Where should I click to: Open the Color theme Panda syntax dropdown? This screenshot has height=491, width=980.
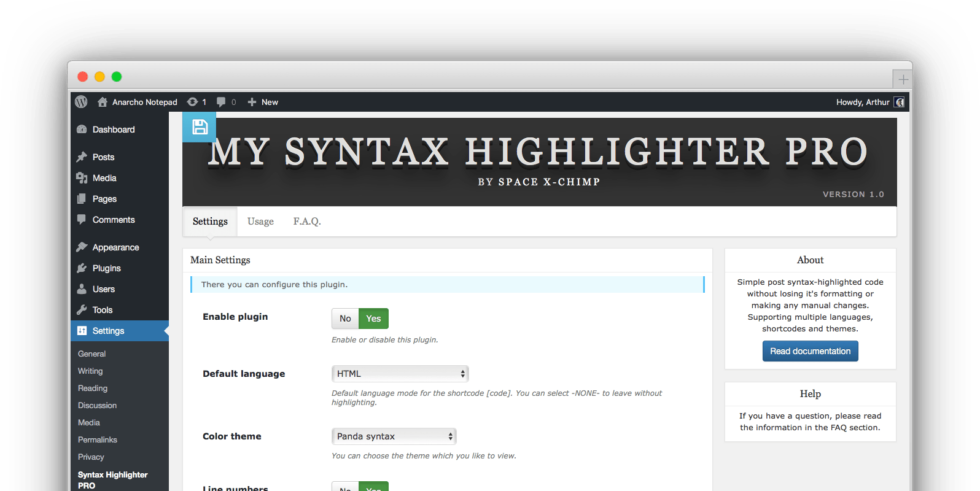point(394,436)
